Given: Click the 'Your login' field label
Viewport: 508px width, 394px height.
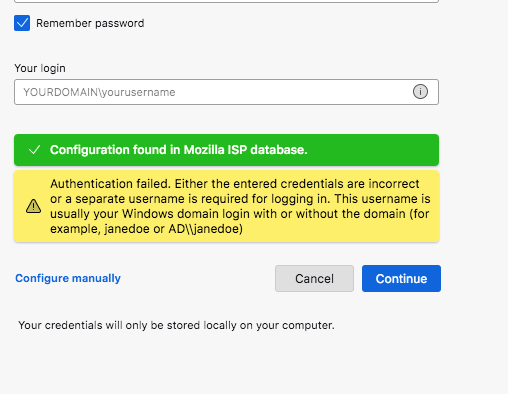Looking at the screenshot, I should [x=40, y=68].
